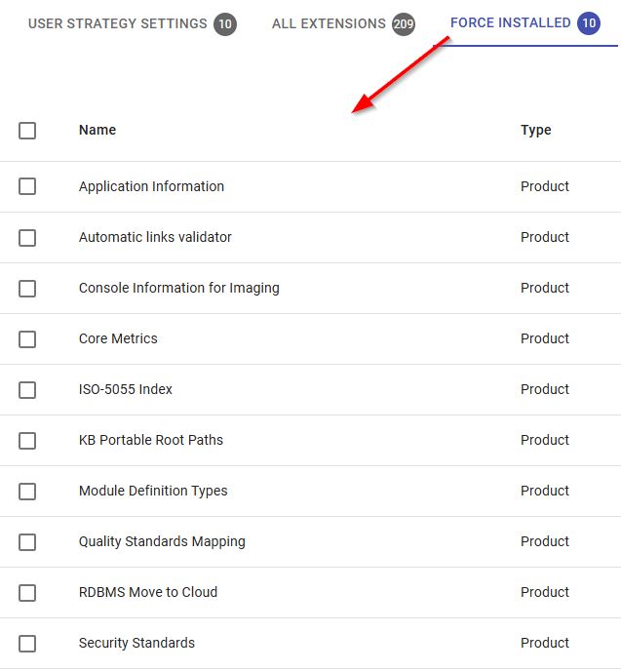Switch to the User Strategy Settings tab

click(117, 23)
